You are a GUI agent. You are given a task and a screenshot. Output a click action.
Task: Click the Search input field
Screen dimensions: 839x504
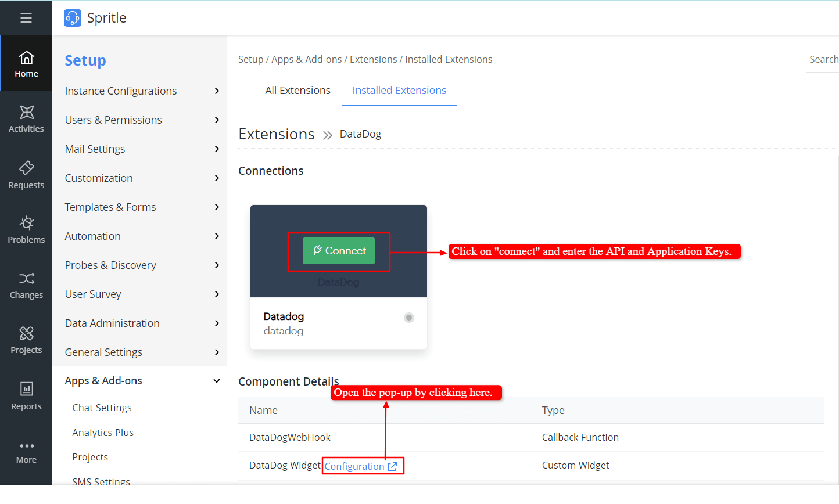click(x=823, y=59)
